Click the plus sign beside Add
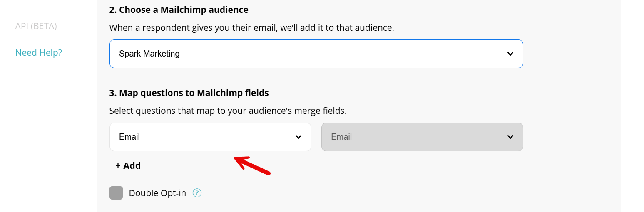 pos(118,166)
